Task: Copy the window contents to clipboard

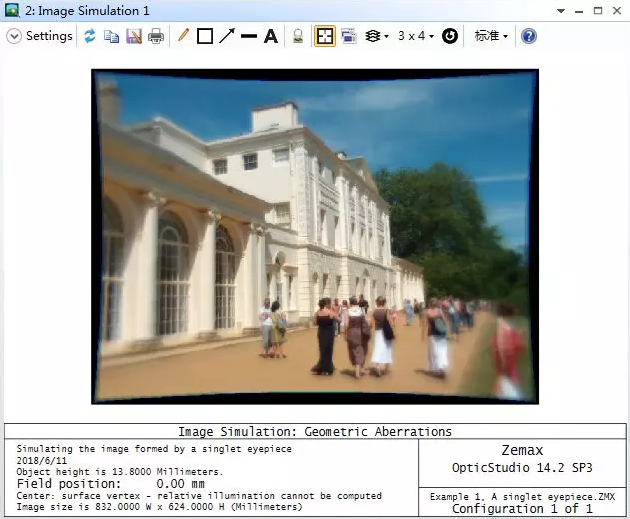Action: (112, 36)
